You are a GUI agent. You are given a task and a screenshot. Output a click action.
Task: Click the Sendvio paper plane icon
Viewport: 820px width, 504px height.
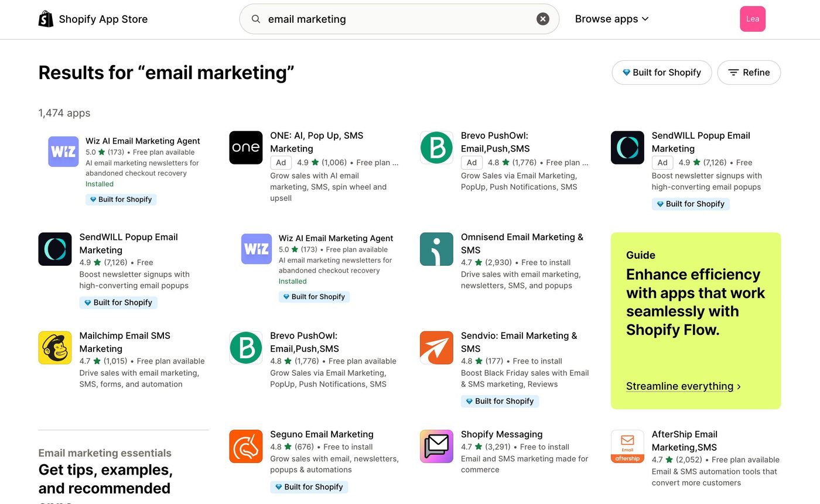point(436,348)
